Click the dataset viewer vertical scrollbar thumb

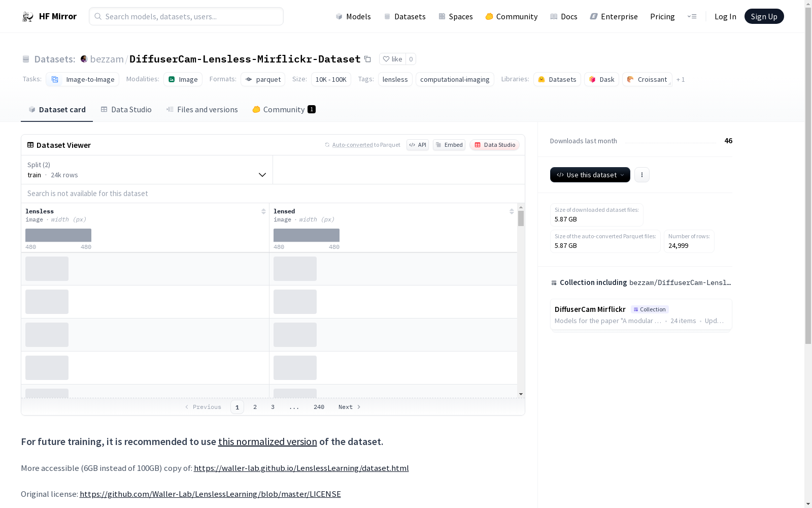tap(521, 218)
